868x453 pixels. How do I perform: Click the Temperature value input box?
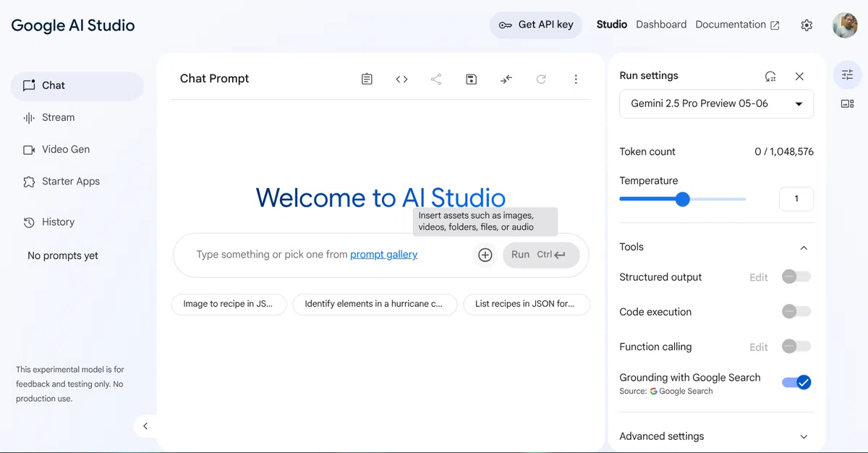click(x=796, y=199)
